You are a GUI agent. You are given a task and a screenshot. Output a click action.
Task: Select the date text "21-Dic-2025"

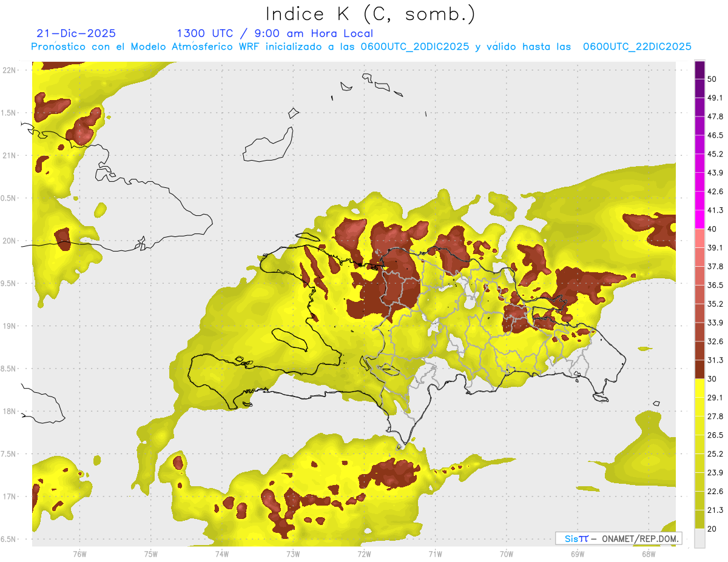pyautogui.click(x=76, y=33)
